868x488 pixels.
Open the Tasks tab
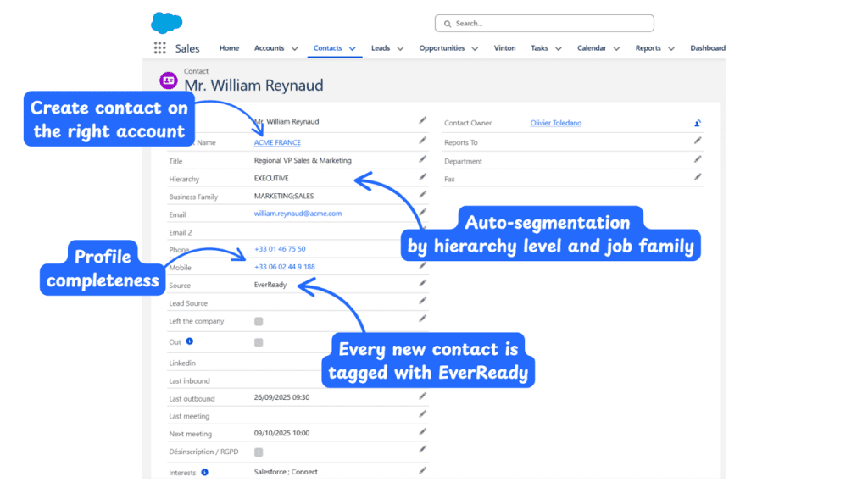(539, 48)
